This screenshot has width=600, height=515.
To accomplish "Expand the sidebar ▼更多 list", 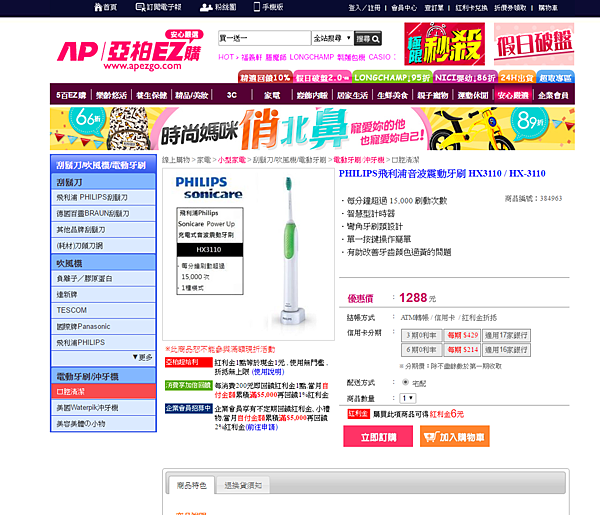I will (142, 357).
